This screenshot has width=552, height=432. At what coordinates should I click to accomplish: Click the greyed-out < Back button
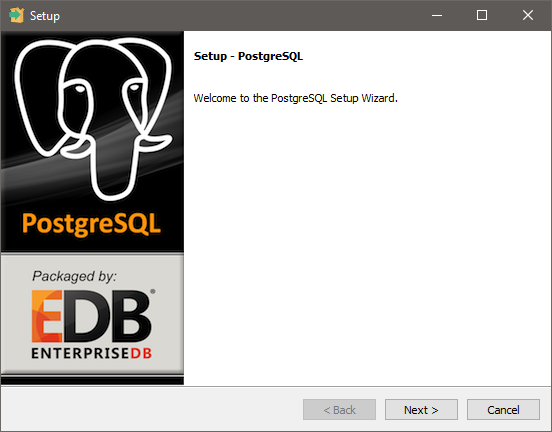click(x=339, y=409)
